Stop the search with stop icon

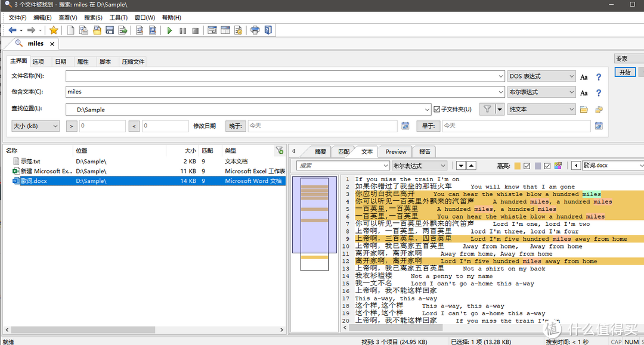point(196,30)
